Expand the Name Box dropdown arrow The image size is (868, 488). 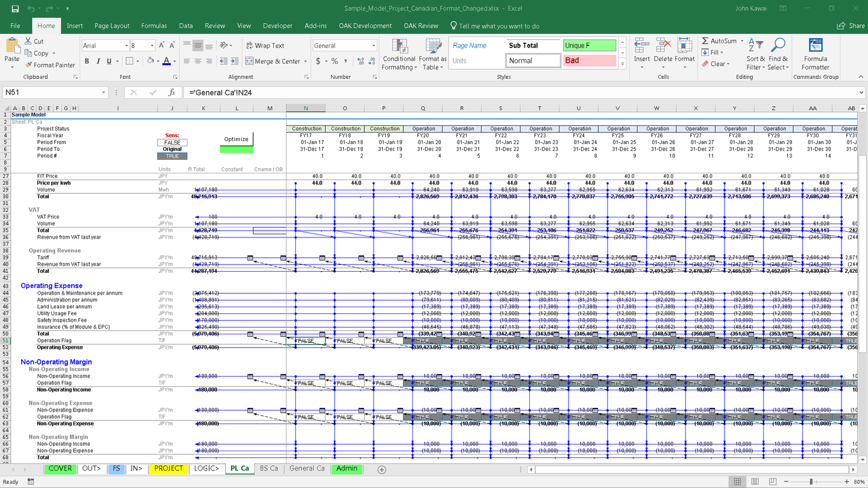104,93
